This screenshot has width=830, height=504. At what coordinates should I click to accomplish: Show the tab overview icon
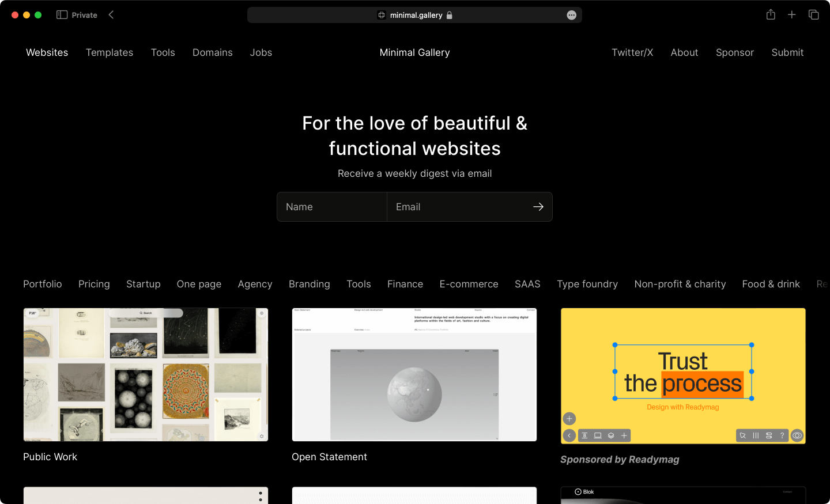pyautogui.click(x=814, y=15)
